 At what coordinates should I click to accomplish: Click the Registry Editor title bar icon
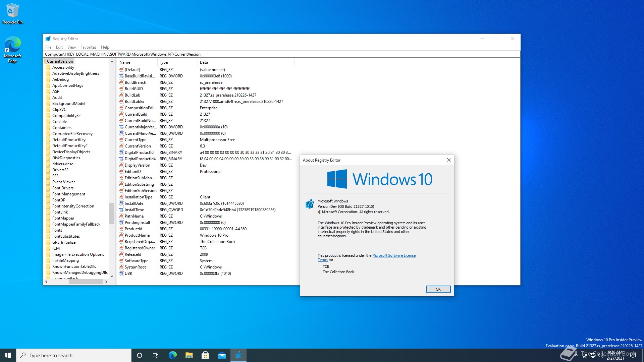(x=48, y=39)
